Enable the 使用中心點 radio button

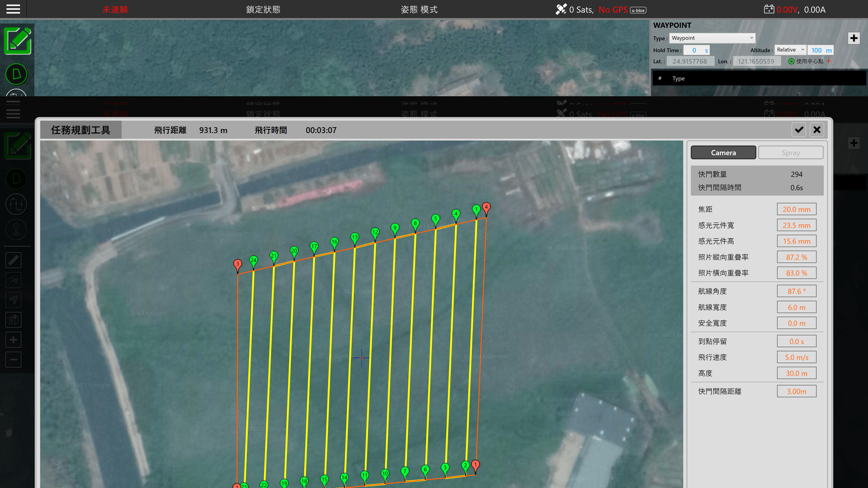point(791,61)
